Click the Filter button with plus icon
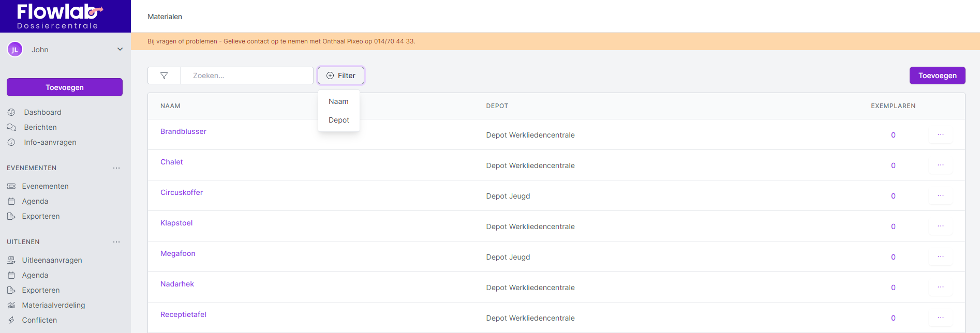This screenshot has height=333, width=980. tap(341, 75)
